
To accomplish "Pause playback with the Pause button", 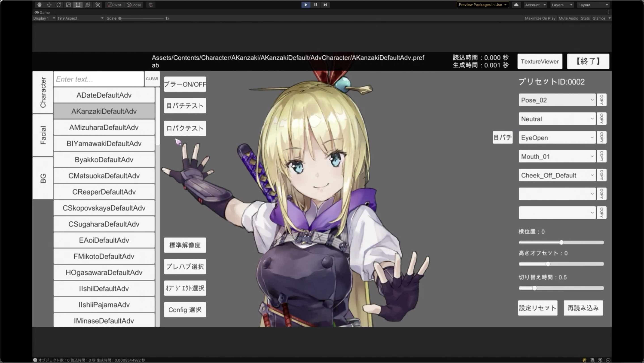I will pyautogui.click(x=316, y=5).
